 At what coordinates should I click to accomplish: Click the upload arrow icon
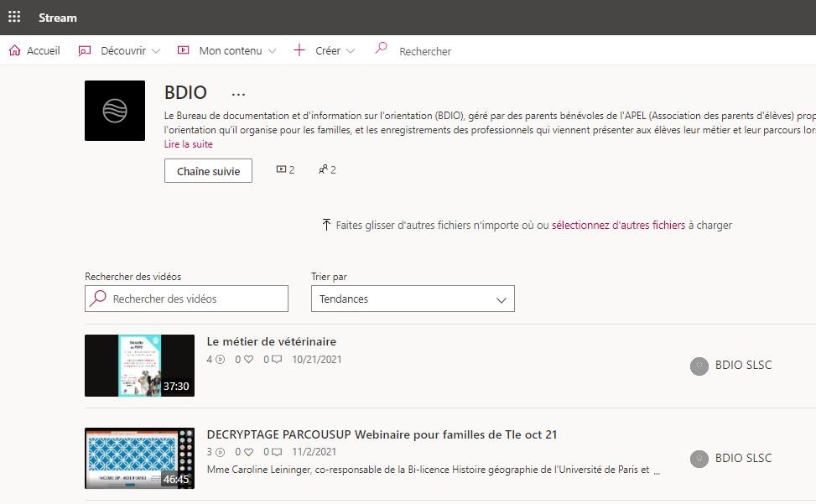(326, 225)
